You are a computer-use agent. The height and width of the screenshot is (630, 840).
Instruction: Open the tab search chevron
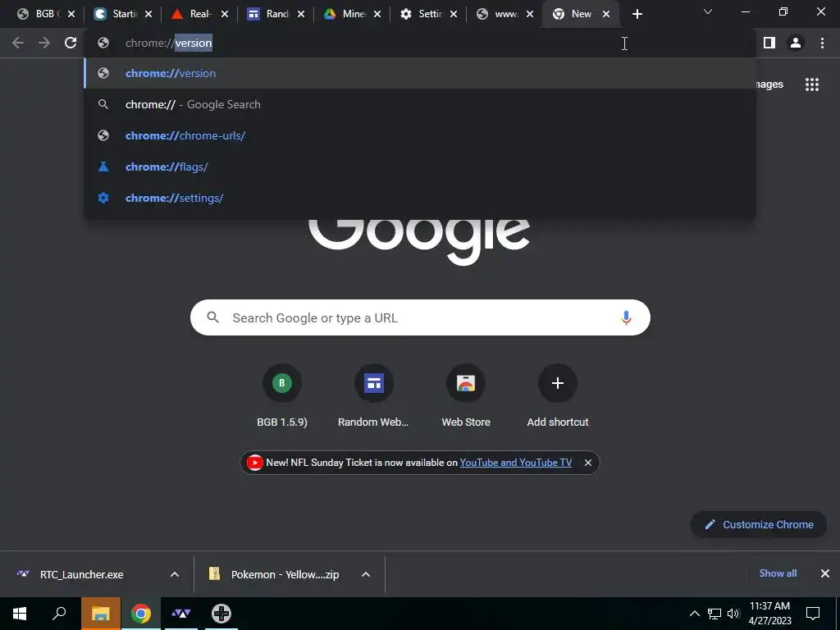click(708, 11)
